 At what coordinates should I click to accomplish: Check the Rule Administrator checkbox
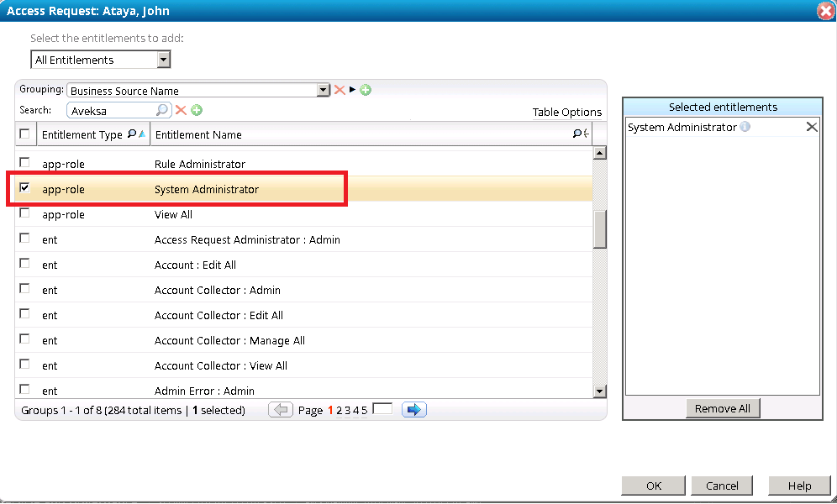pyautogui.click(x=24, y=163)
